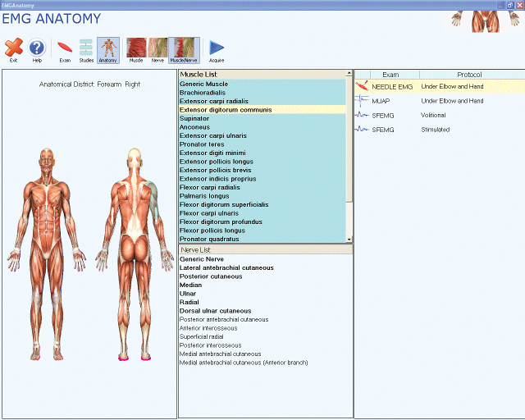Open Help from the toolbar

pos(37,50)
